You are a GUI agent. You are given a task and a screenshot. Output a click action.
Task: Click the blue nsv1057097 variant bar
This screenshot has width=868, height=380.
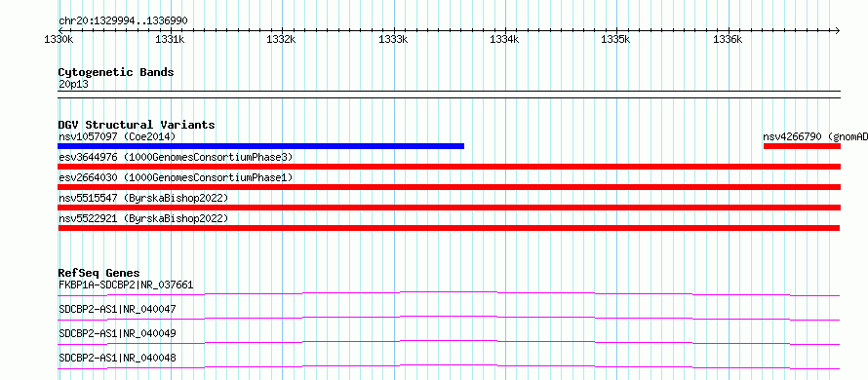(x=260, y=146)
